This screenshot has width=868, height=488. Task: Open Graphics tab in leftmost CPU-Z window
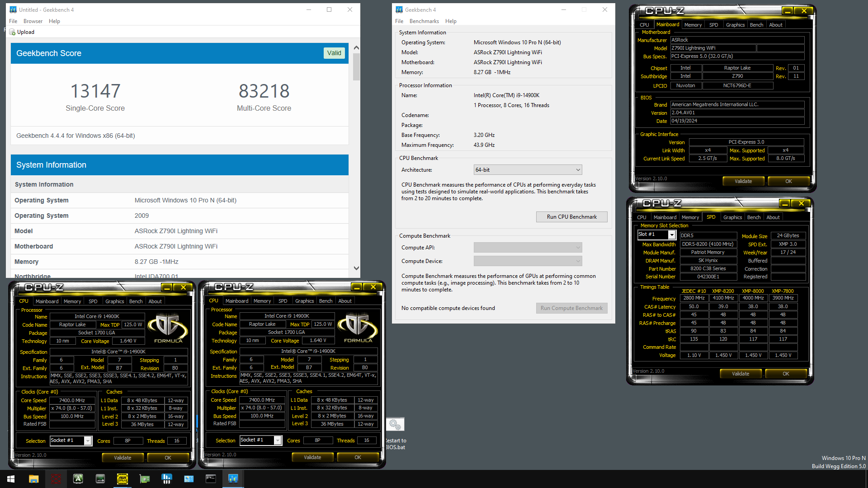tap(114, 301)
